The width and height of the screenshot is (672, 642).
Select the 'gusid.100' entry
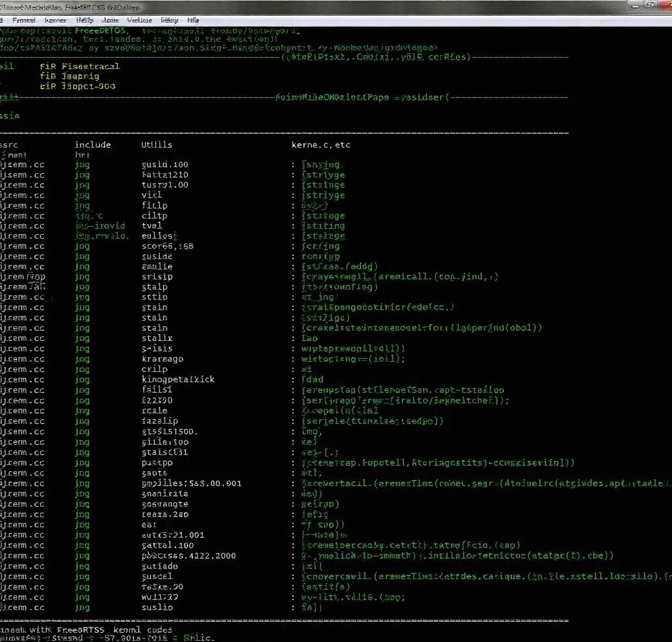click(x=165, y=165)
